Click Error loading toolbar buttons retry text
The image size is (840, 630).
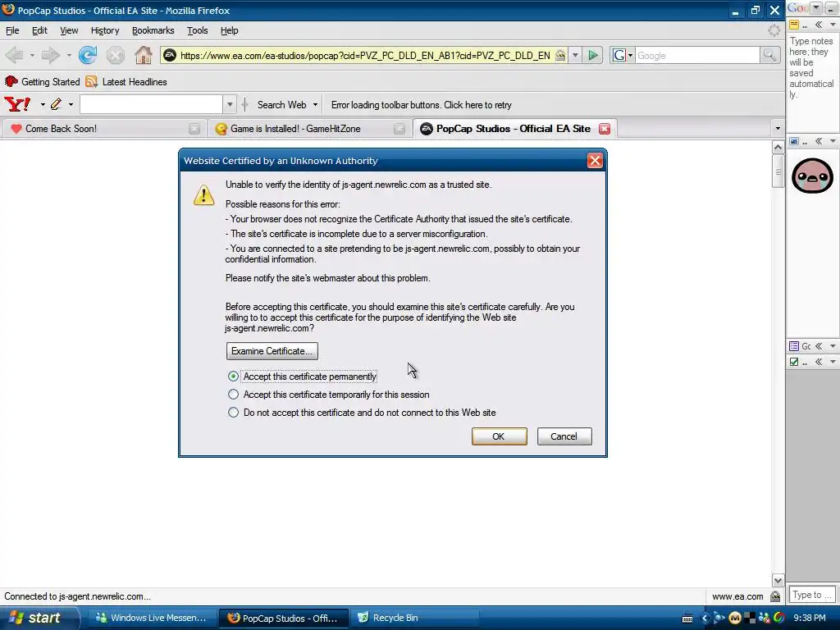pos(421,105)
